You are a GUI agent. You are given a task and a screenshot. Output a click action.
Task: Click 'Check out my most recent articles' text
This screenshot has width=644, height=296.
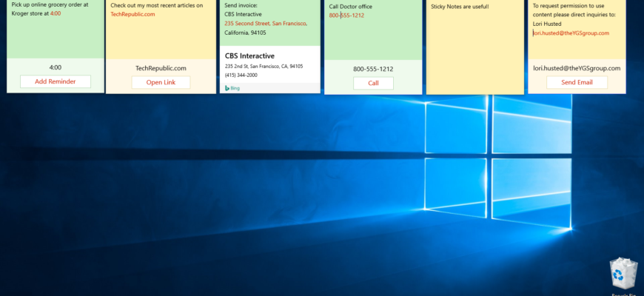(x=152, y=5)
